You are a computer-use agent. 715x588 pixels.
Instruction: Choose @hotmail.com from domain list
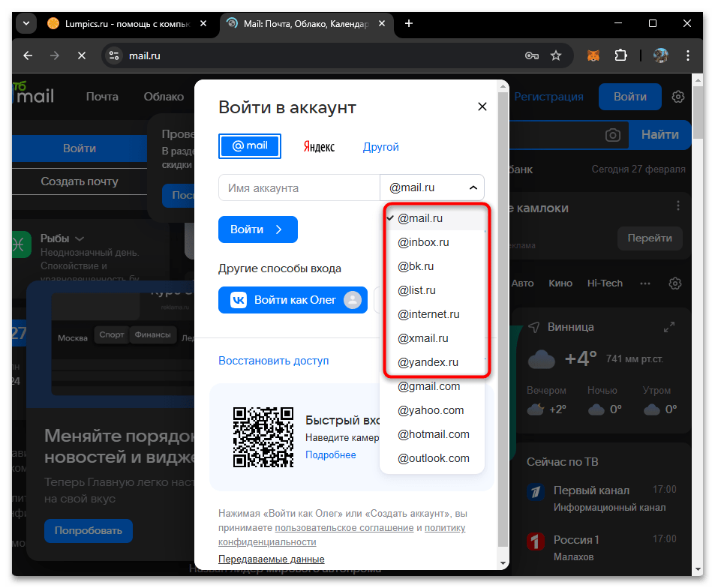(x=432, y=434)
